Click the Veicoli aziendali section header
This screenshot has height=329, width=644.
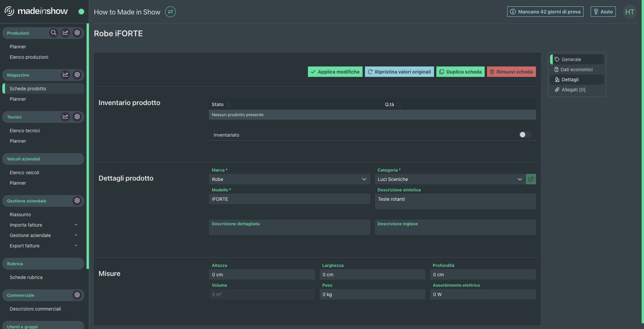coord(43,159)
